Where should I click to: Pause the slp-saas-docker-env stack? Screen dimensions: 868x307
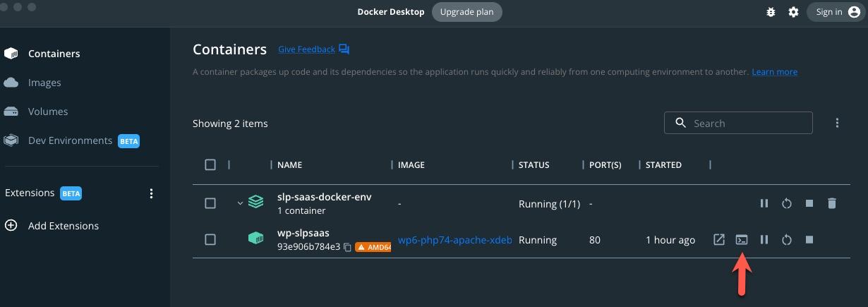pyautogui.click(x=764, y=203)
